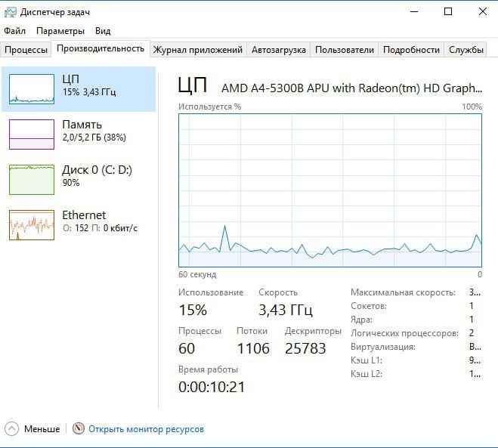This screenshot has width=498, height=448.
Task: Click the Task Manager app icon in title bar
Action: click(x=10, y=12)
